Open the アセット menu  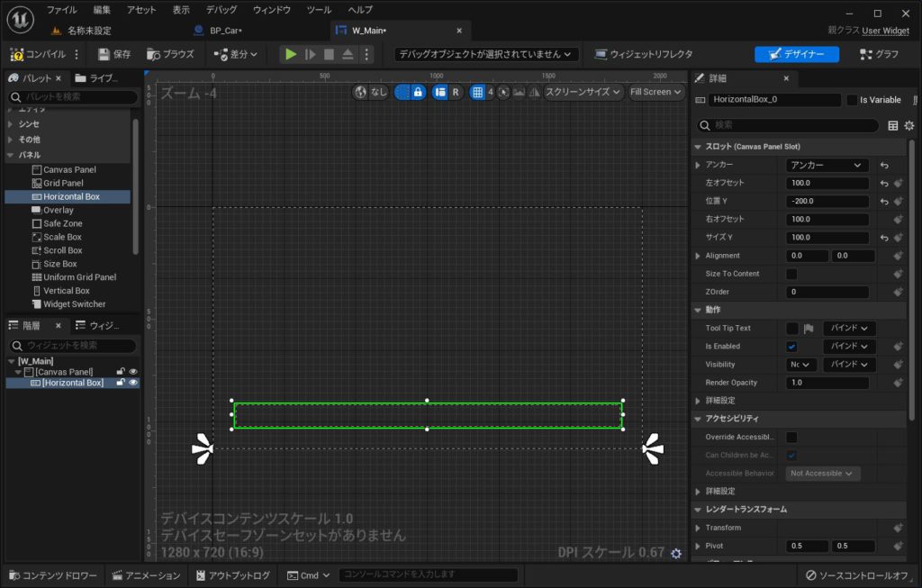coord(141,10)
